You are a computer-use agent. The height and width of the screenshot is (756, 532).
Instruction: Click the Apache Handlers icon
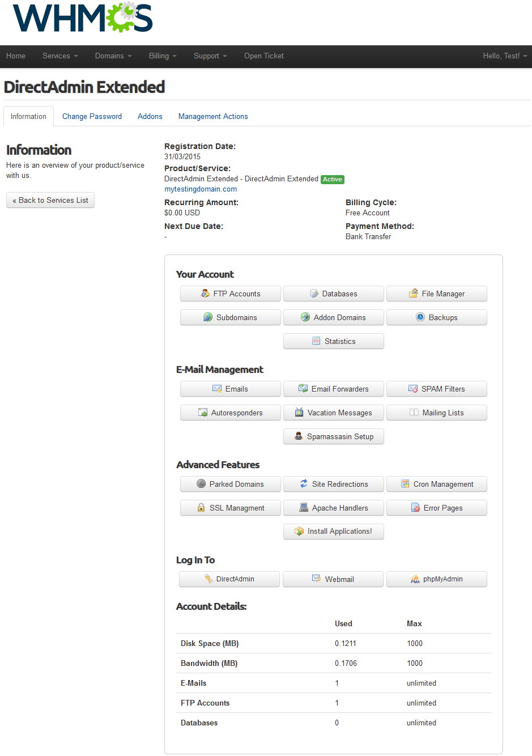304,508
